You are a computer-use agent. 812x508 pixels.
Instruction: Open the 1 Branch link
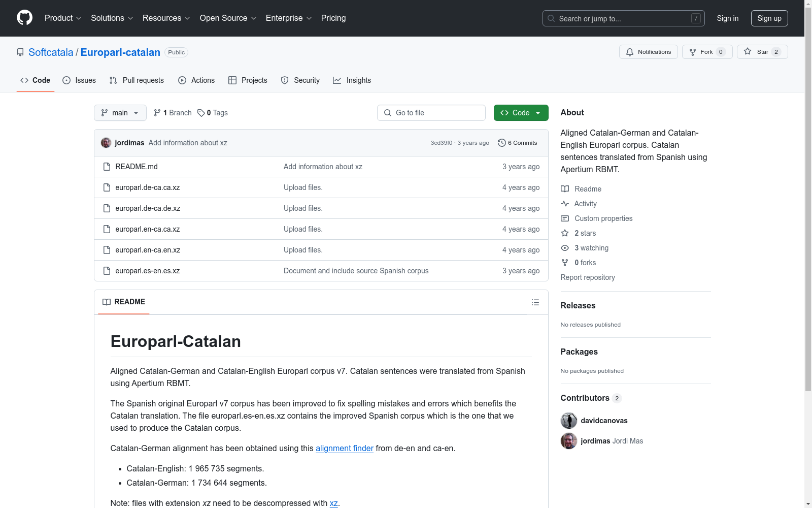173,113
